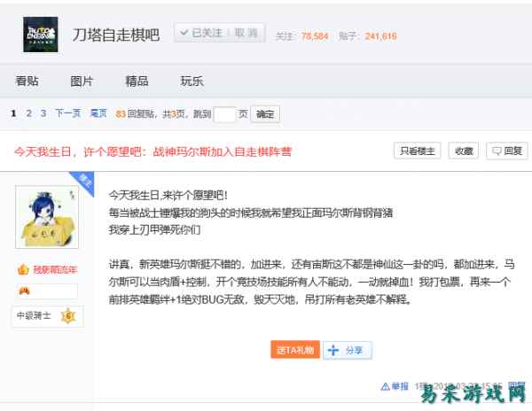This screenshot has height=411, width=532.
Task: Click the level 6 star badge
Action: [x=66, y=314]
